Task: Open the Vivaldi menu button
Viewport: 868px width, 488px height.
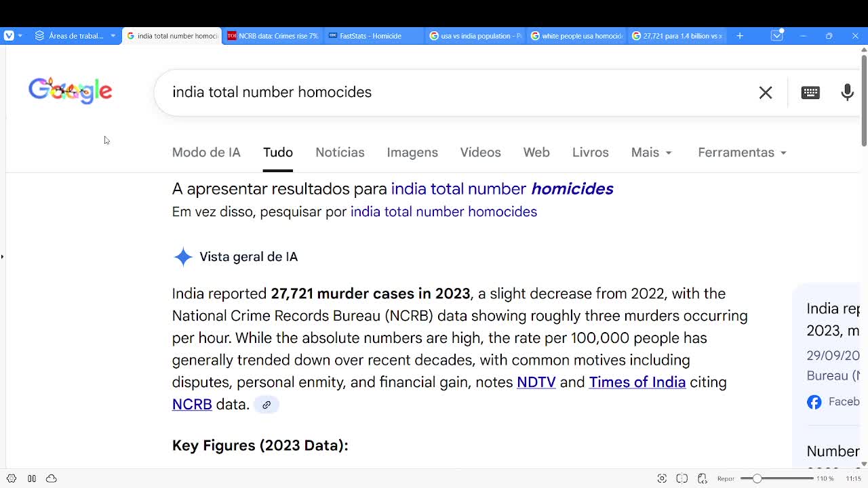Action: point(9,36)
